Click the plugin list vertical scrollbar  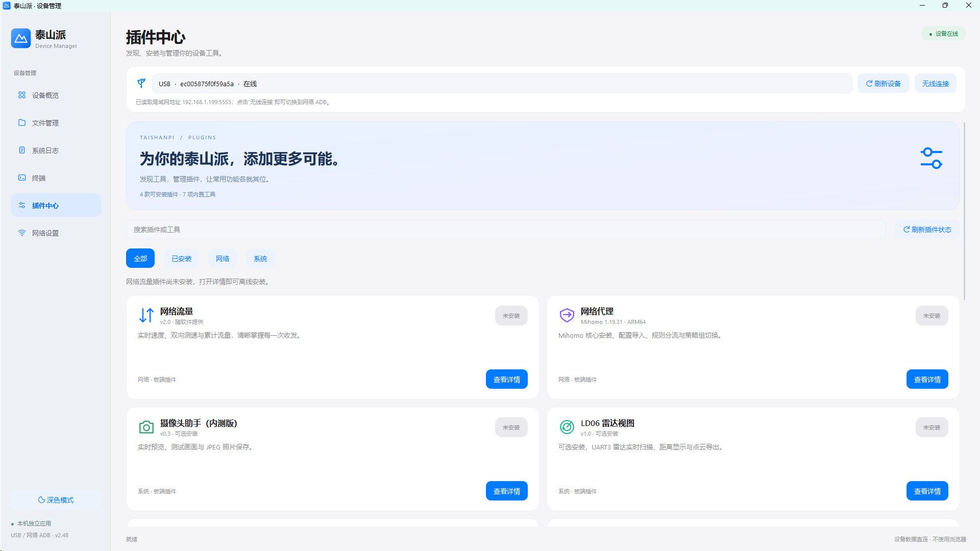point(964,211)
